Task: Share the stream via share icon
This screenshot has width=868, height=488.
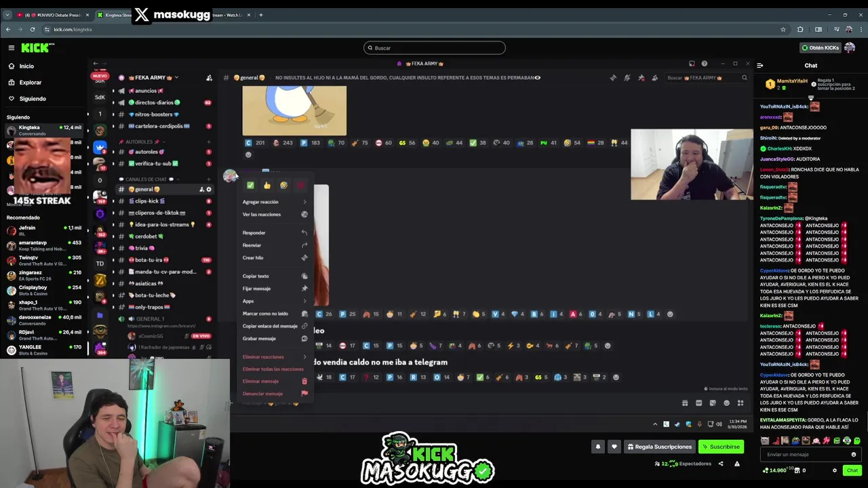Action: (721, 464)
